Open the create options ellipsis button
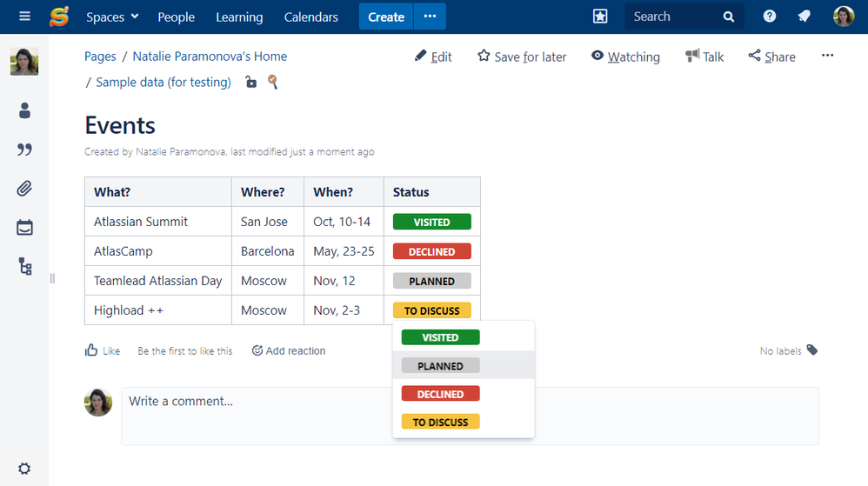The width and height of the screenshot is (868, 486). tap(431, 17)
